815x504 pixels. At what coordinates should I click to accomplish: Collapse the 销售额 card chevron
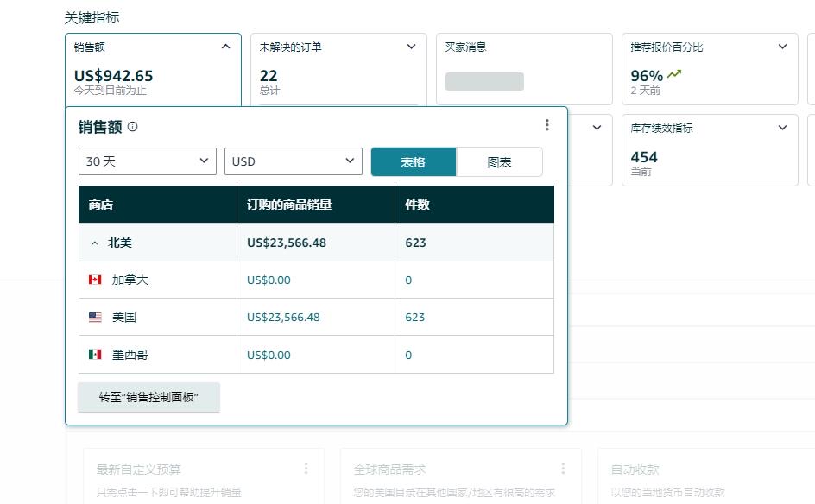coord(226,47)
